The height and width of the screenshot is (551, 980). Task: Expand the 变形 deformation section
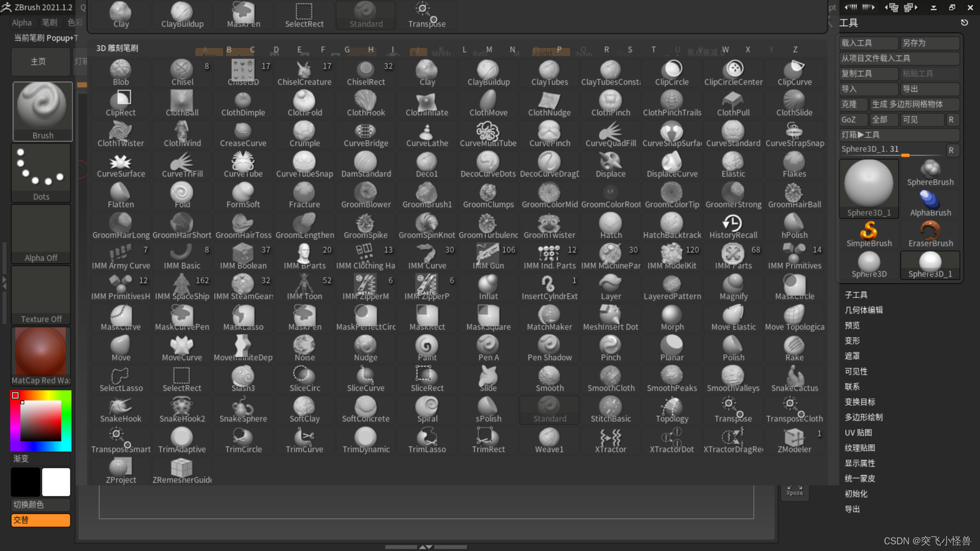852,341
